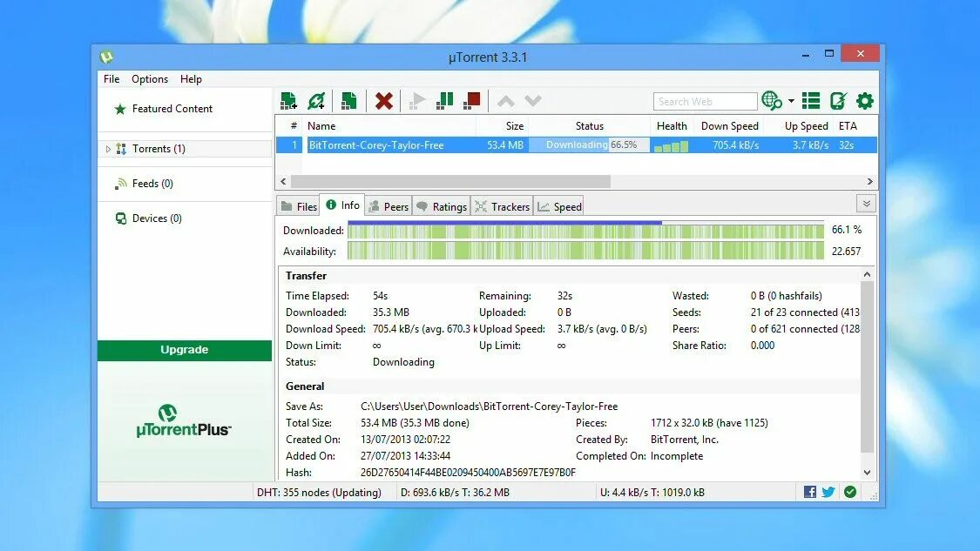This screenshot has width=980, height=551.
Task: Sort by the # column header
Action: 290,125
